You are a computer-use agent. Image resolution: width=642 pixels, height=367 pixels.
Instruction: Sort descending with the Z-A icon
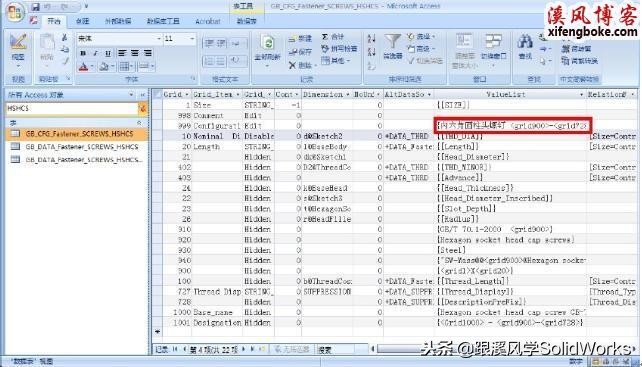click(x=371, y=52)
